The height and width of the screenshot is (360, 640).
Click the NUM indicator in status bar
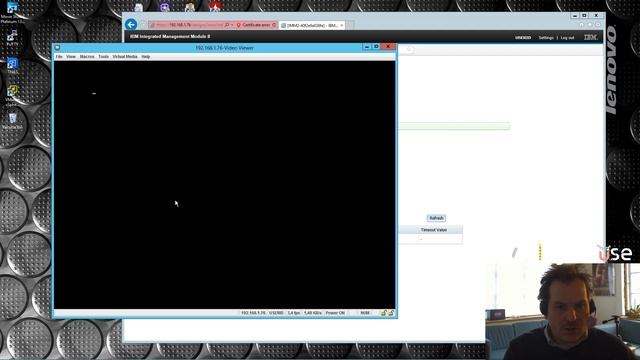tap(365, 313)
